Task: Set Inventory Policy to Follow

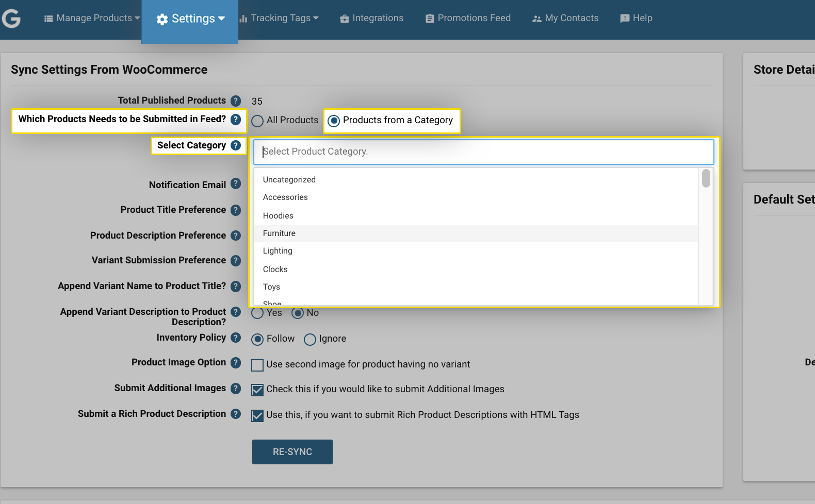Action: coord(257,339)
